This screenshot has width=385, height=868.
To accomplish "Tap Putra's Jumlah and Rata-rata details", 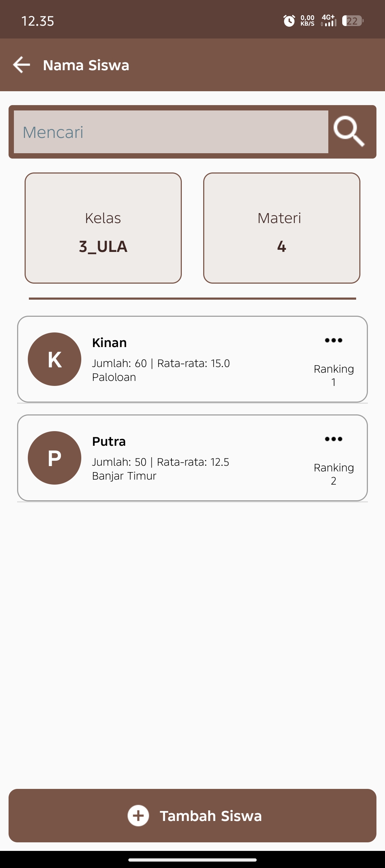I will click(160, 462).
